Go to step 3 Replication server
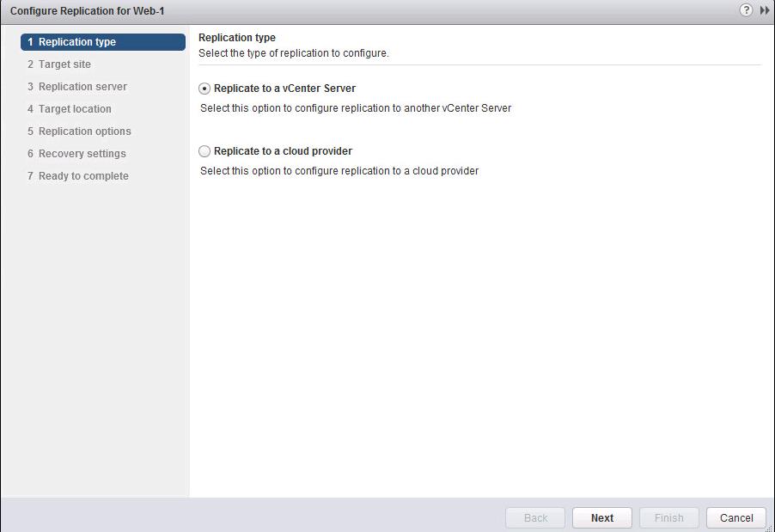This screenshot has width=775, height=532. 77,87
